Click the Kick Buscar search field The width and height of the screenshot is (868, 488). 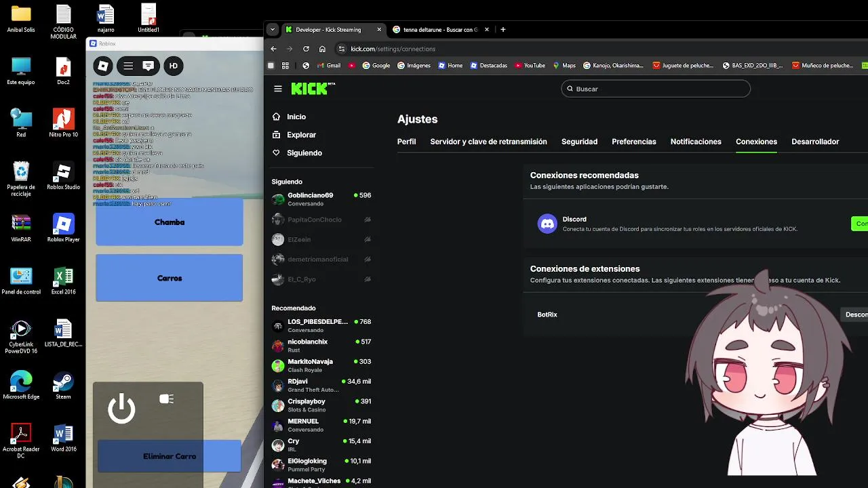click(x=656, y=89)
